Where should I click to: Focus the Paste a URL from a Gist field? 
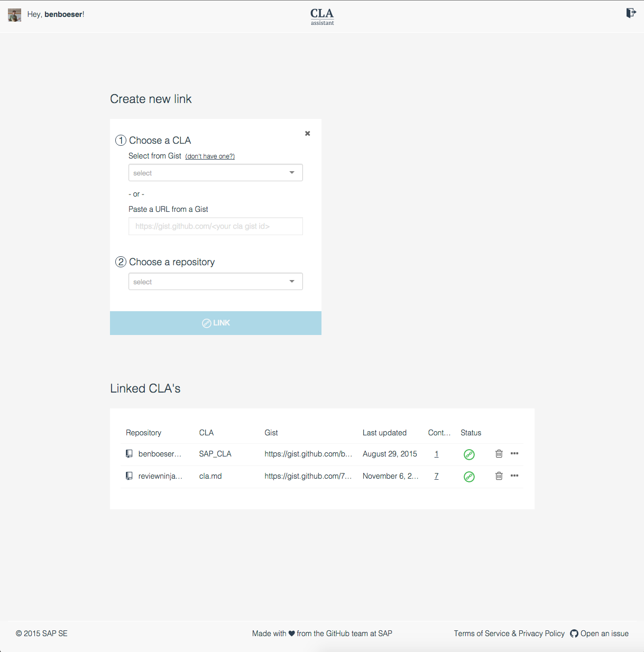pyautogui.click(x=216, y=226)
